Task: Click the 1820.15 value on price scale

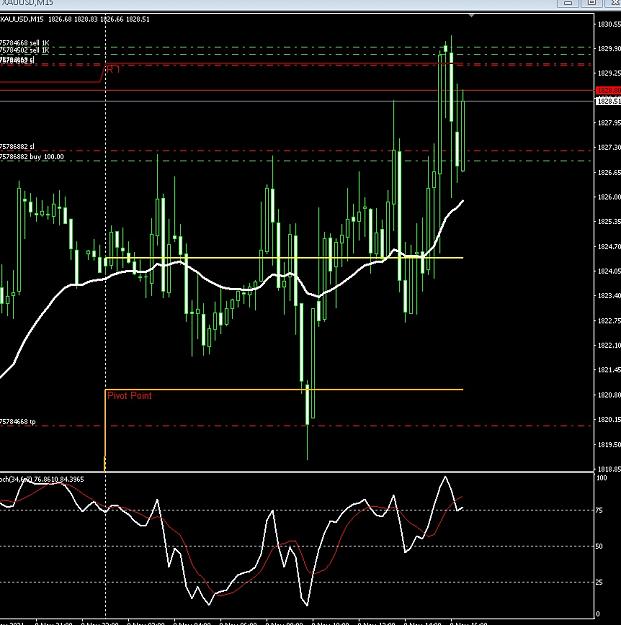Action: pos(609,419)
